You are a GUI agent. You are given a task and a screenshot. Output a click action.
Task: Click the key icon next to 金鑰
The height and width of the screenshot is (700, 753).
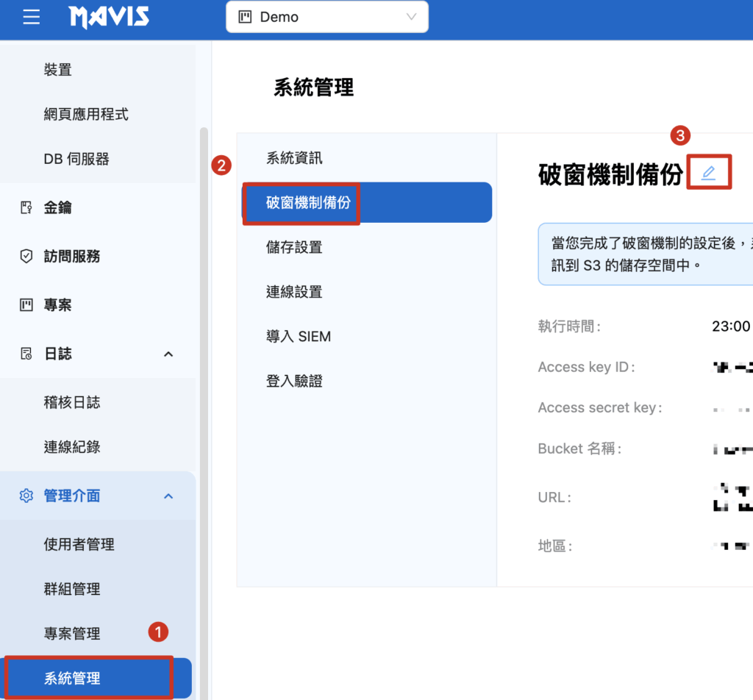tap(26, 208)
